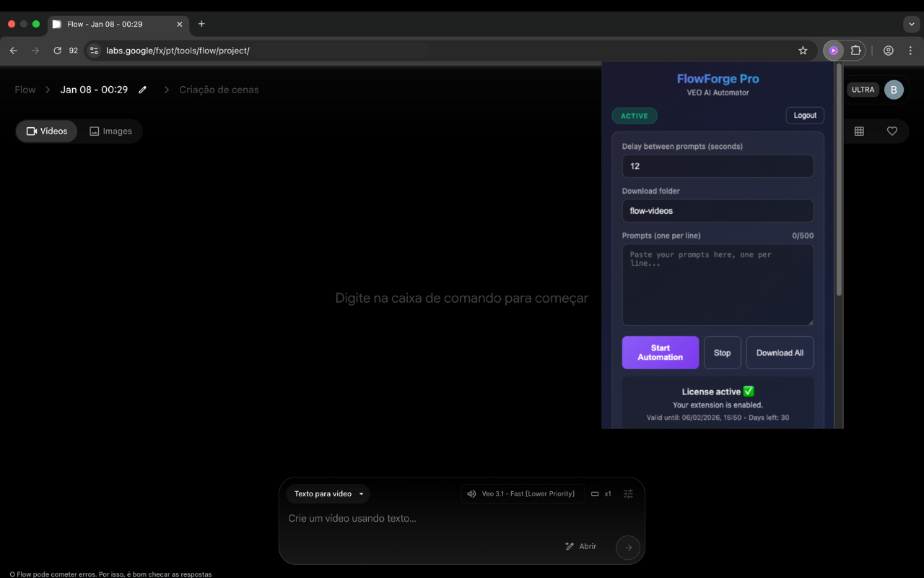
Task: Open the Chrome profile icon
Action: pos(889,51)
